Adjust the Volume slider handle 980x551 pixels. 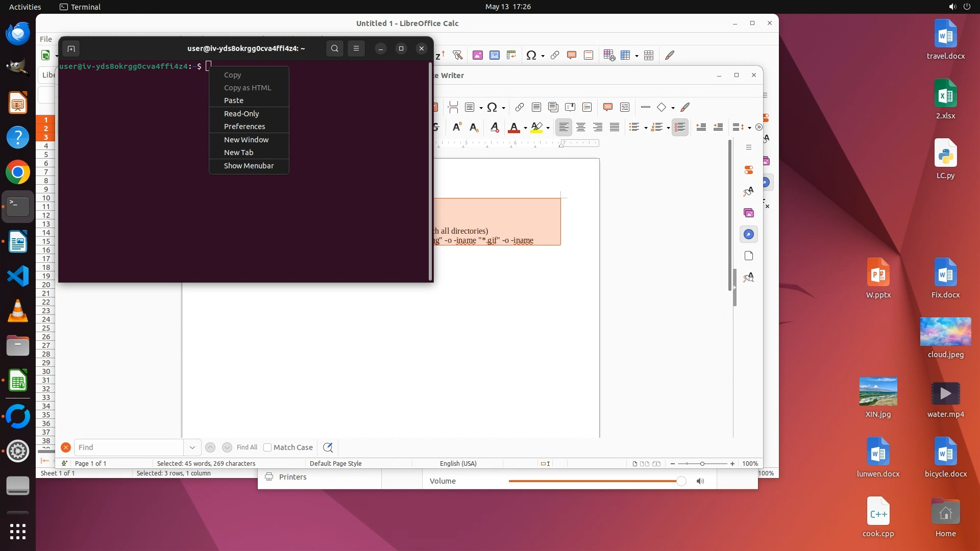681,481
